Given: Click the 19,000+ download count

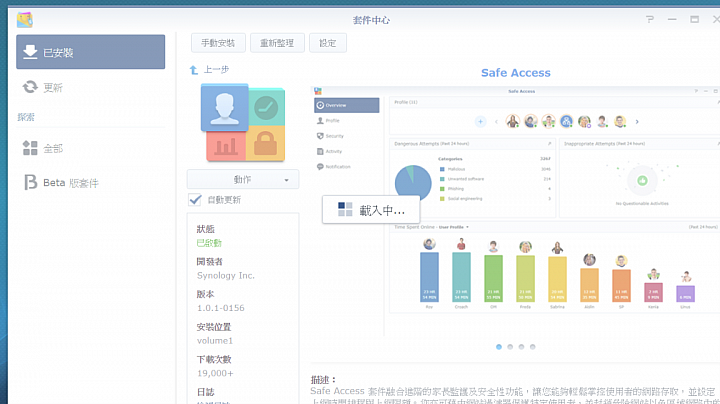Looking at the screenshot, I should [215, 373].
